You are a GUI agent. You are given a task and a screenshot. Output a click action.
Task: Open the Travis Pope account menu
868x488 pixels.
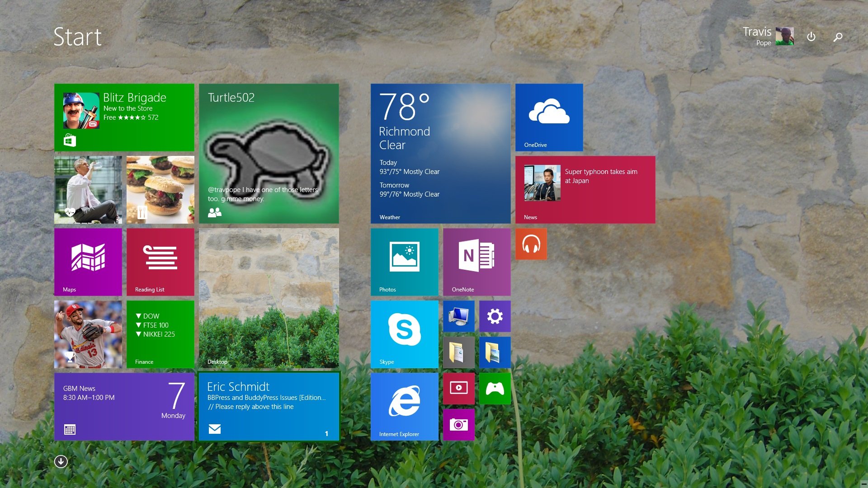coord(768,36)
